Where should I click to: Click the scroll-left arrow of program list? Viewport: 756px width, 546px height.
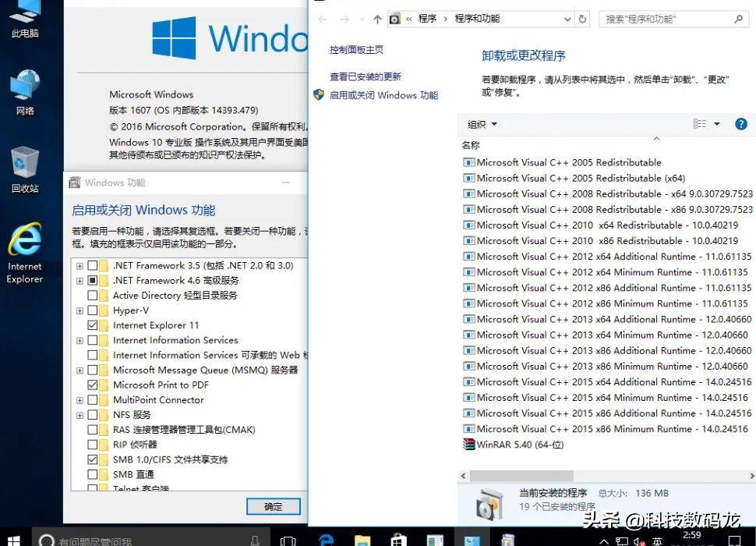click(x=463, y=476)
